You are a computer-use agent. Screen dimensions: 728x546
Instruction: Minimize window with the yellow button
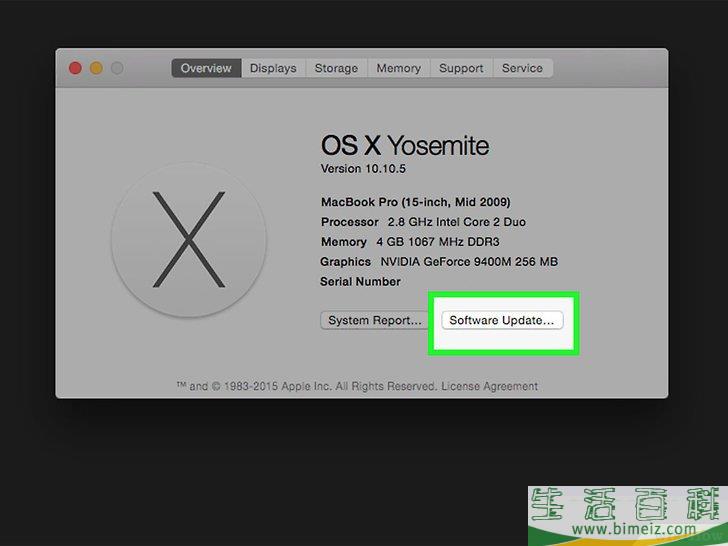[x=96, y=68]
